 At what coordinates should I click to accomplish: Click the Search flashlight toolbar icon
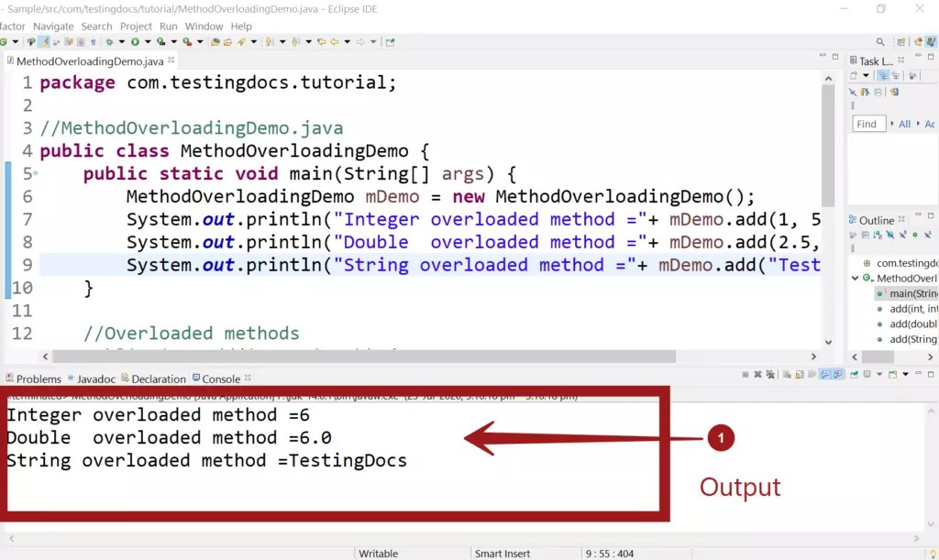241,42
